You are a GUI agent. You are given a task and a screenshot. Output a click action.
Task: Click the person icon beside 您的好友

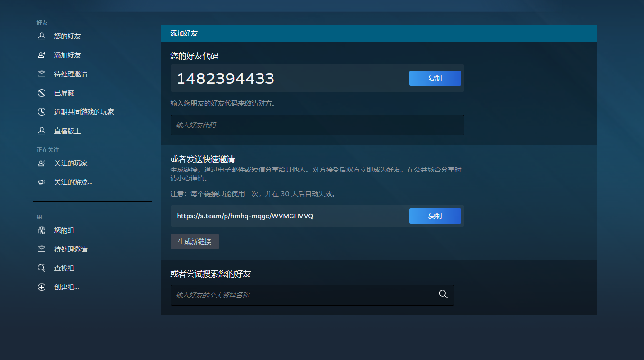point(42,36)
